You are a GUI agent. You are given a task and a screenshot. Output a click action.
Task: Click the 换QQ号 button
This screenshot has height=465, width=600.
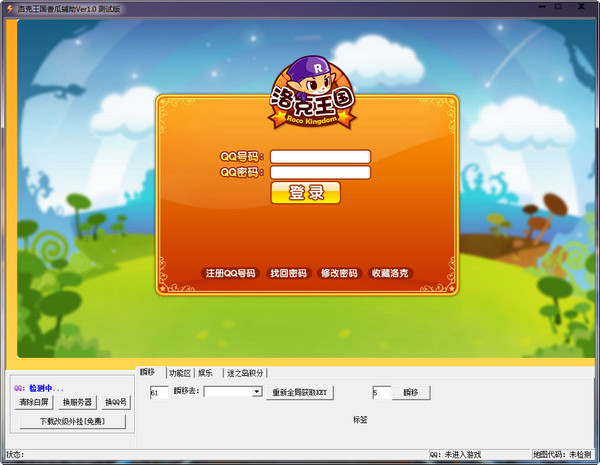click(116, 402)
